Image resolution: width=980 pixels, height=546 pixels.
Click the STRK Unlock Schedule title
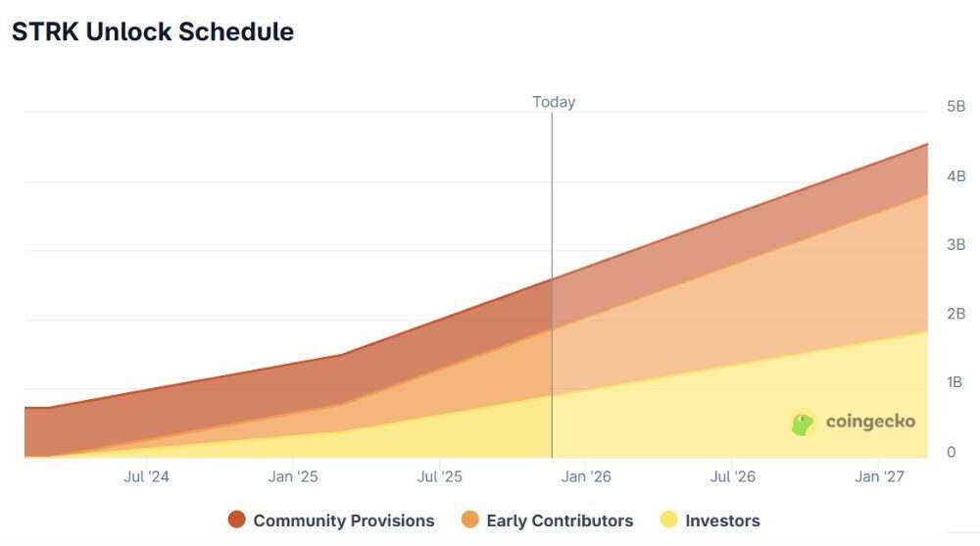tap(153, 31)
